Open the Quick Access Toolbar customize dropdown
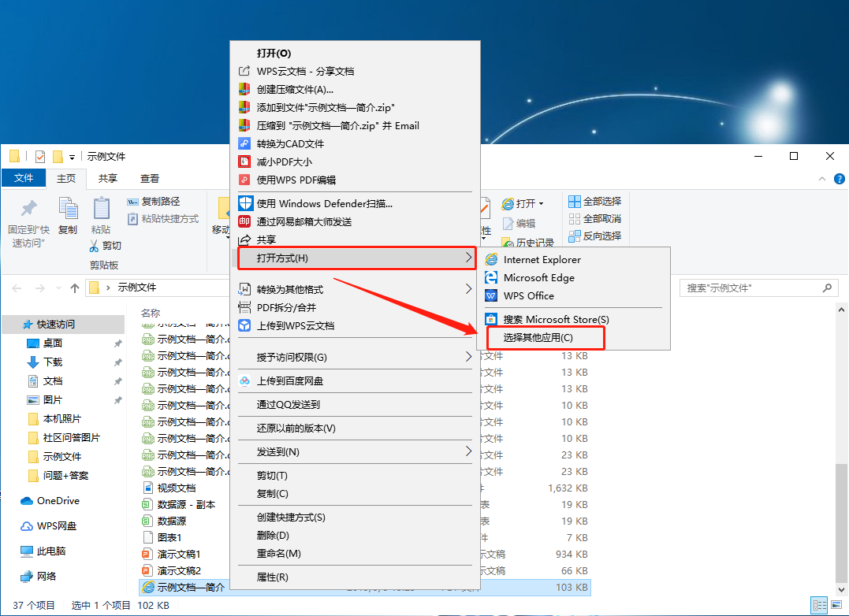This screenshot has width=849, height=616. (x=73, y=157)
